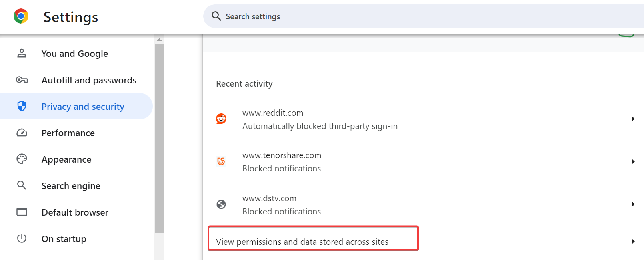Expand the www.tenorshare.com blocked notifications entry
This screenshot has height=260, width=644.
coord(633,161)
